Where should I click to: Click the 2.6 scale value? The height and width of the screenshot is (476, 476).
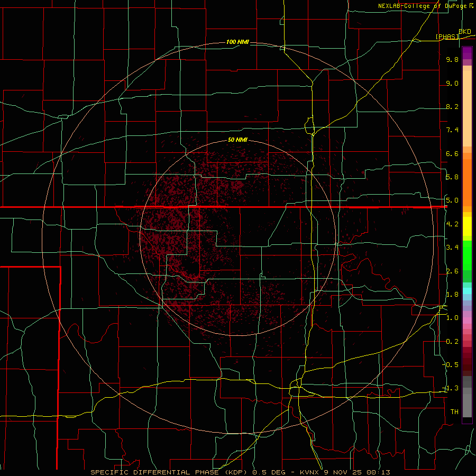point(452,271)
